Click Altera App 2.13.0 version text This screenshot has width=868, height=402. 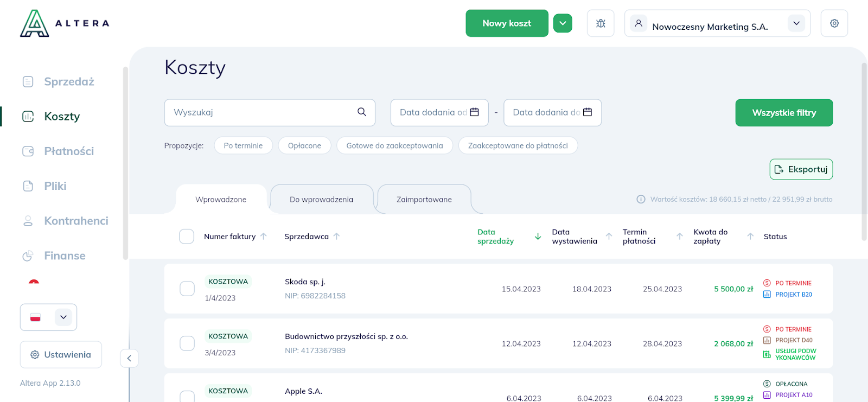pos(50,383)
